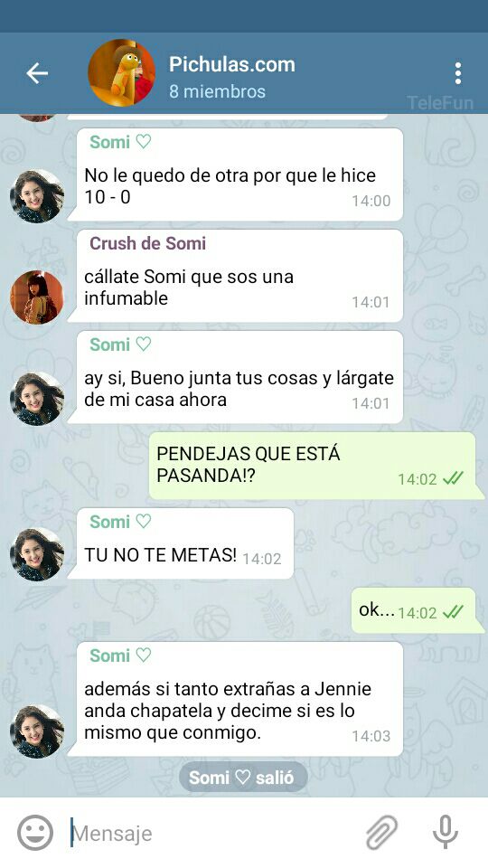Tap Somi's avatar beside the Jennie message

(x=37, y=731)
